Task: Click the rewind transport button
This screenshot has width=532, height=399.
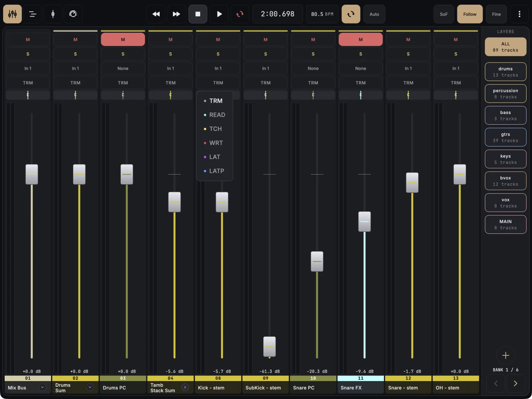Action: click(x=156, y=14)
